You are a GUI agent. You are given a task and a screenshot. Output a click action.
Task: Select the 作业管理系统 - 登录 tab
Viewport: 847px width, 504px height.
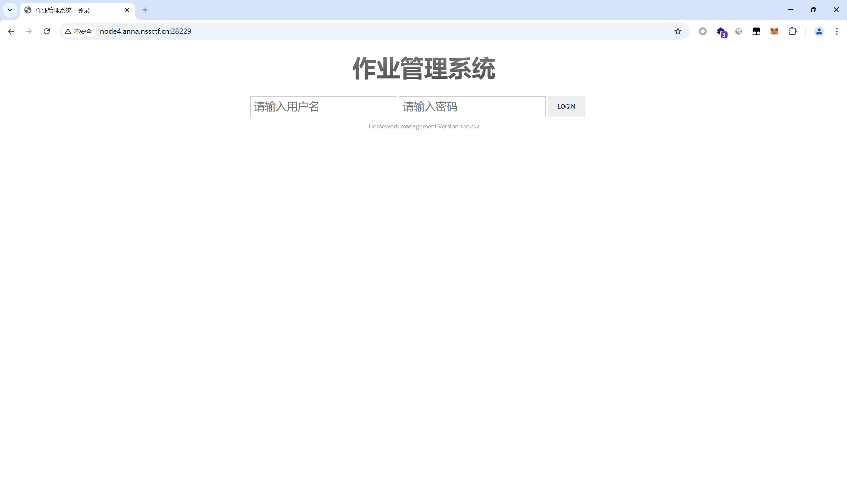pyautogui.click(x=77, y=11)
